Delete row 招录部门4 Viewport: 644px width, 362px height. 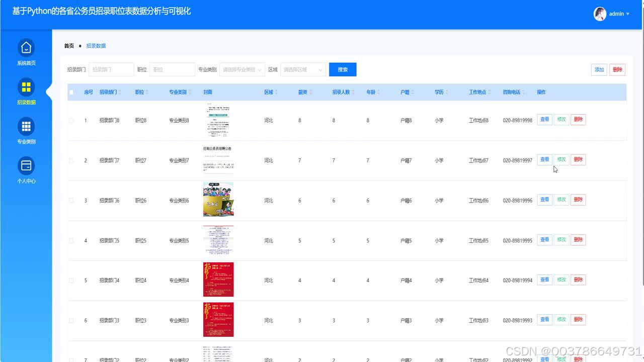(x=578, y=280)
